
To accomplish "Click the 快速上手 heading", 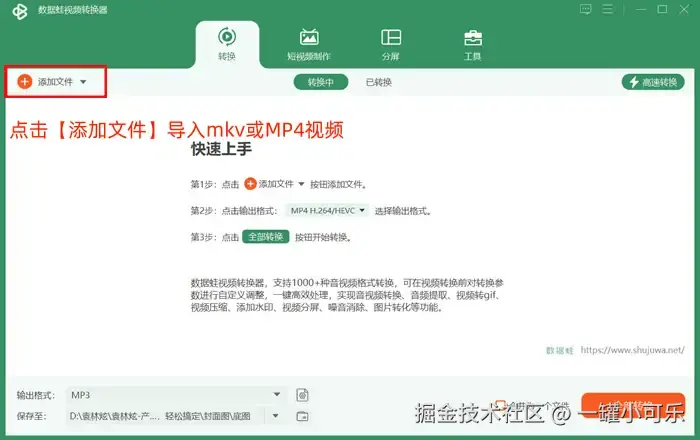I will [x=221, y=149].
